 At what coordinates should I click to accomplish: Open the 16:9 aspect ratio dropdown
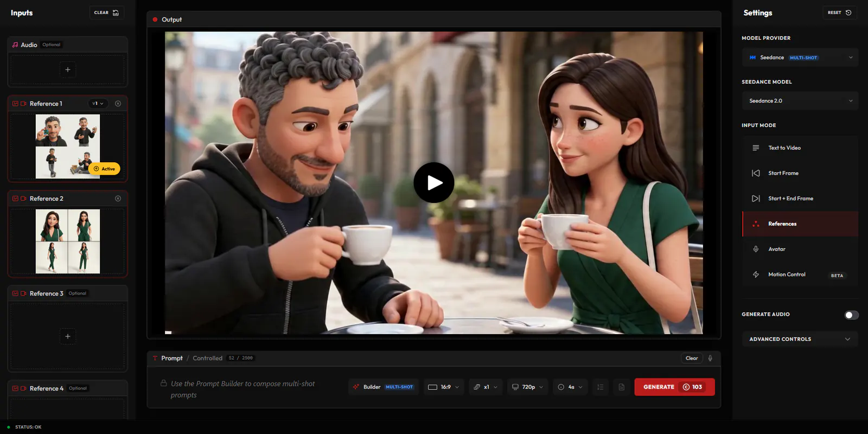(x=444, y=387)
